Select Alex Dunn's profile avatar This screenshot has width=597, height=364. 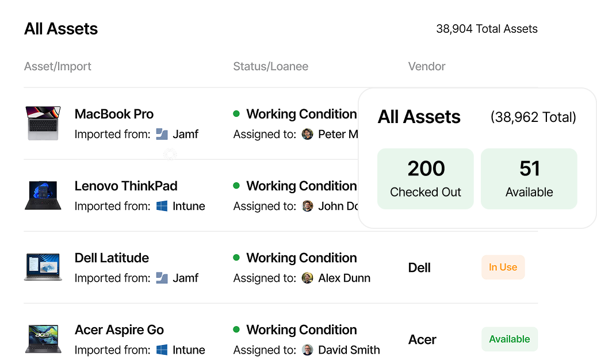307,278
